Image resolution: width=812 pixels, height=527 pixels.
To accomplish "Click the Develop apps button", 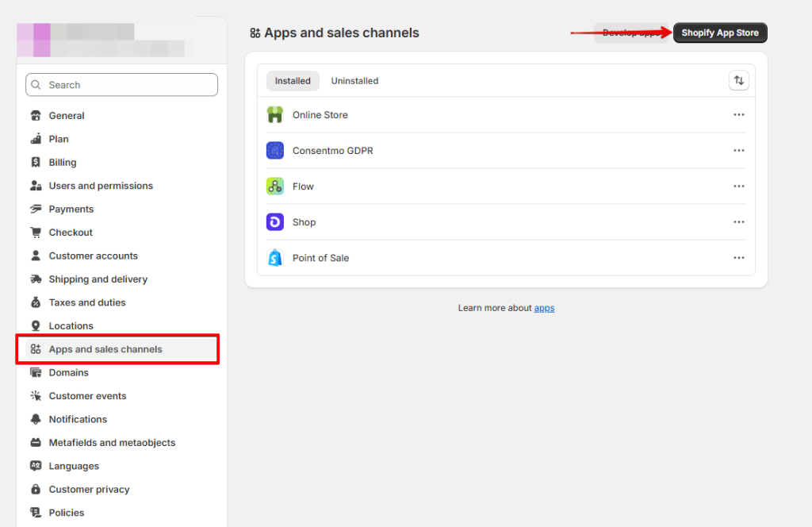I will coord(632,33).
